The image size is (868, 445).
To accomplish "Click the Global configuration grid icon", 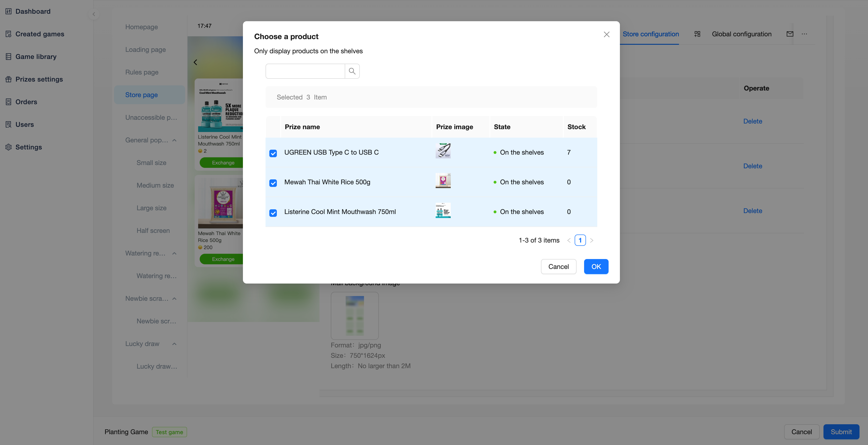I will click(697, 34).
